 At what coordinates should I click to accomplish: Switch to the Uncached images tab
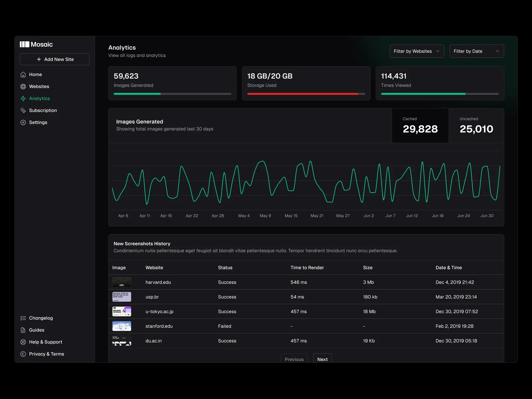click(x=476, y=126)
